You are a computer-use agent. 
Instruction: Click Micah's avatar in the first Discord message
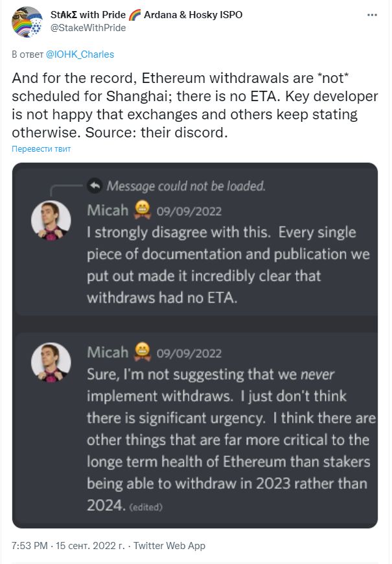coord(51,220)
